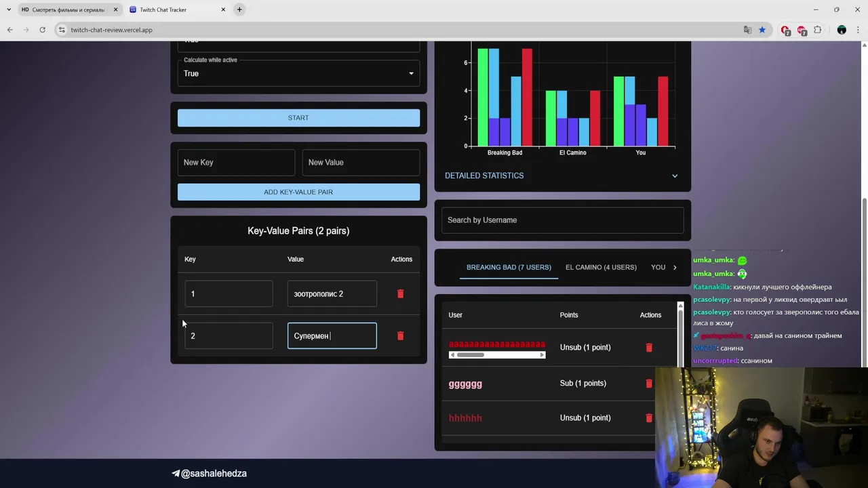The image size is (868, 488).
Task: Open Chrome three-dot menu
Action: [858, 30]
